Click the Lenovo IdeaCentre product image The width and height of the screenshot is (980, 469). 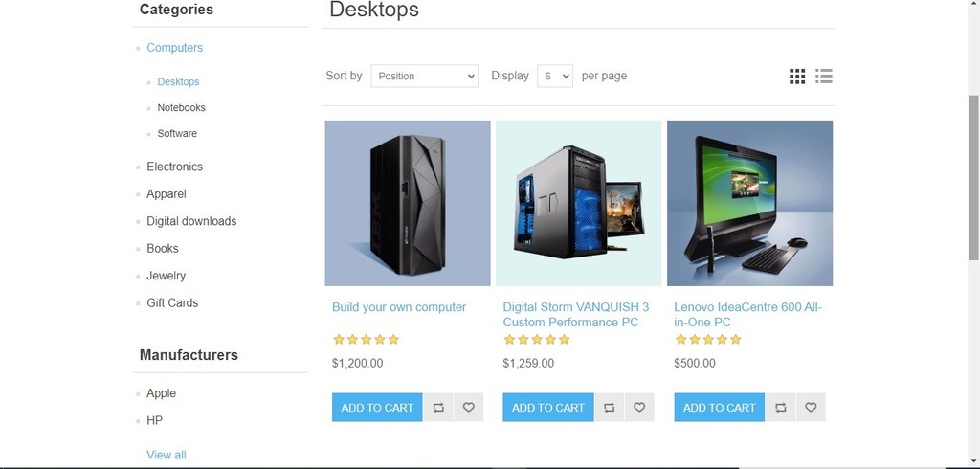(749, 203)
